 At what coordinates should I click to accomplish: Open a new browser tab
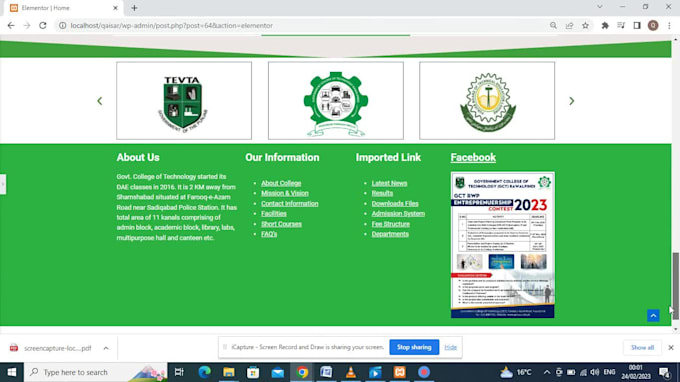tap(134, 8)
